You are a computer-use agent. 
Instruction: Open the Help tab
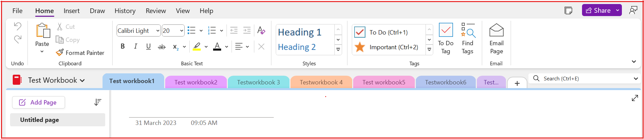click(x=206, y=11)
